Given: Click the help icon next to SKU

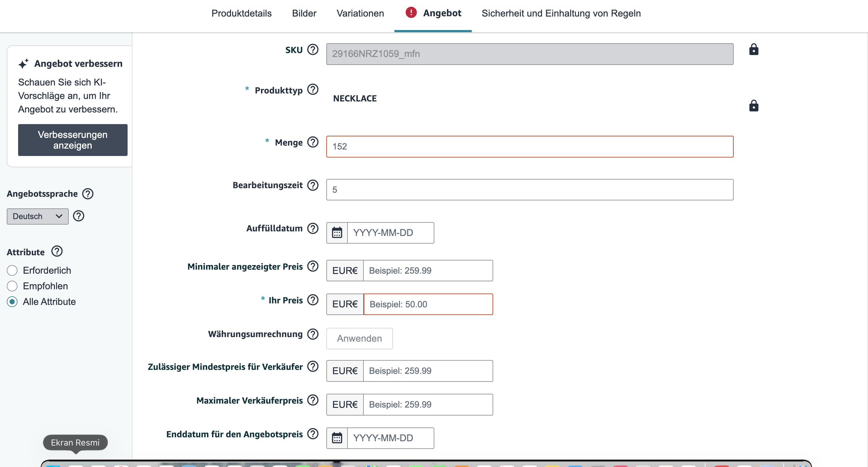Looking at the screenshot, I should coord(313,50).
